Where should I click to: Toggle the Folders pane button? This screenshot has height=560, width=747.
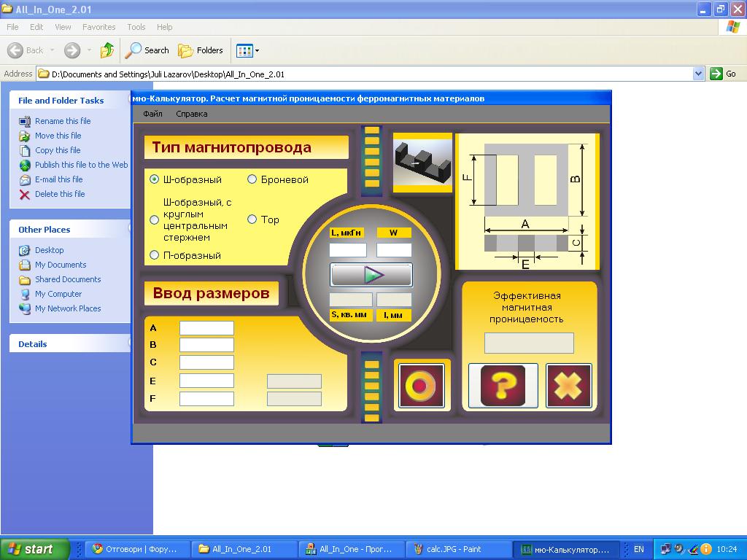201,50
